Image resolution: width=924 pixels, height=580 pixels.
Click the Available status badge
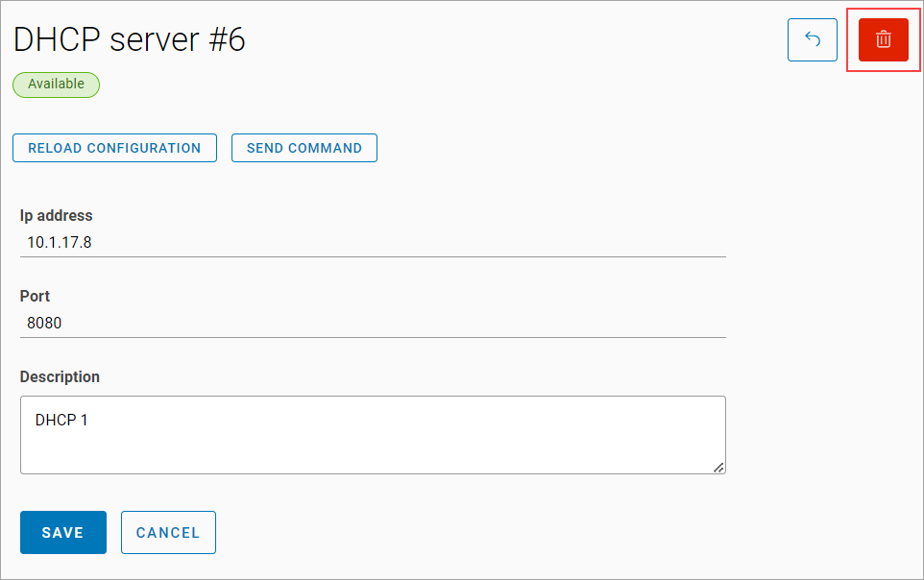click(x=56, y=85)
